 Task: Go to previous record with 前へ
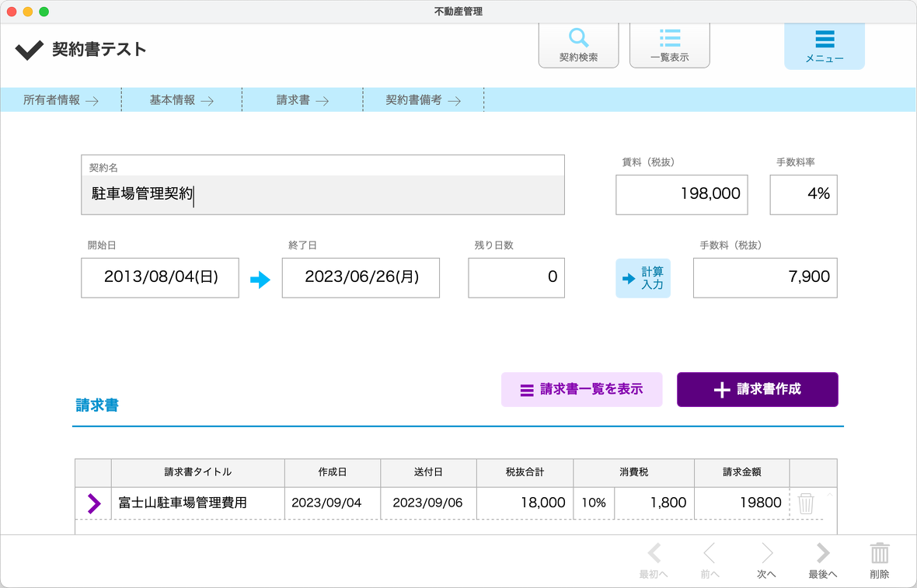tap(710, 560)
